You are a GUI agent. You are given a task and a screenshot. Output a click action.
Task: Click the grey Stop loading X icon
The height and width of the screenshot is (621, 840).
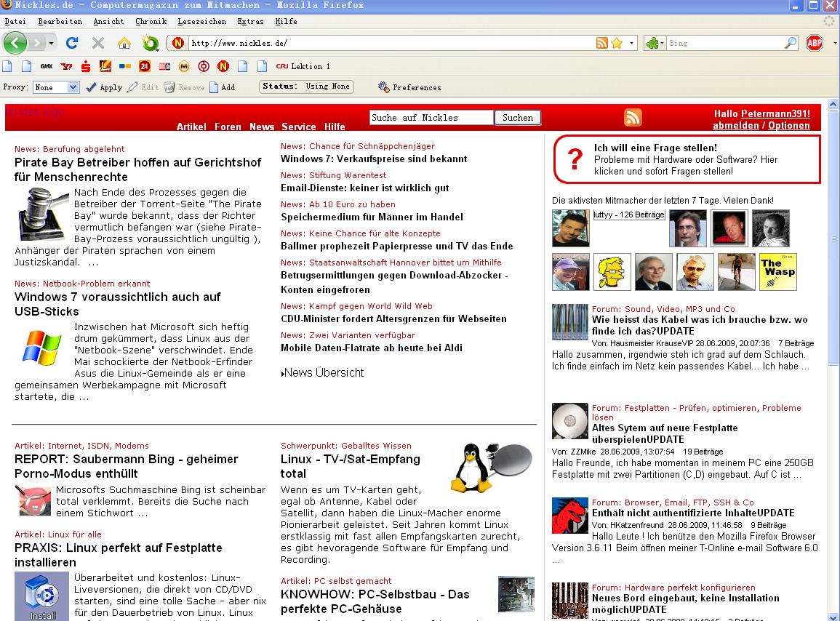(x=98, y=43)
